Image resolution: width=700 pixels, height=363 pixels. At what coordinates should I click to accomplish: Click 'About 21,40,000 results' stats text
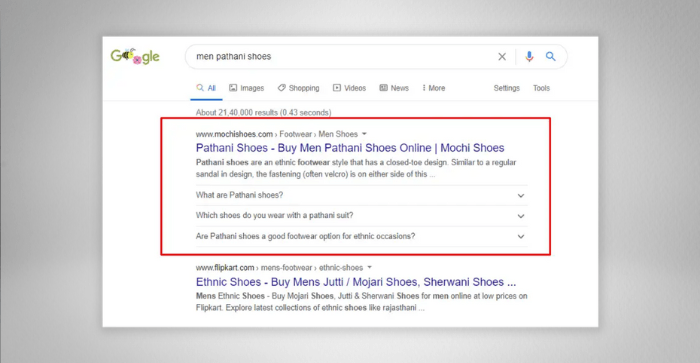tap(263, 113)
